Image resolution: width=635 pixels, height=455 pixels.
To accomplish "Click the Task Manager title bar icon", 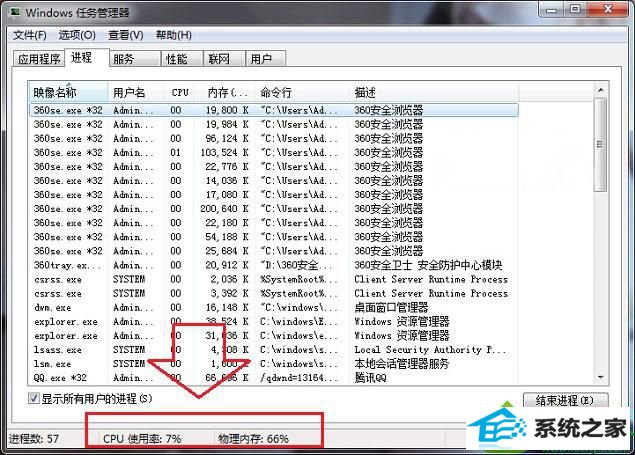I will tap(15, 12).
